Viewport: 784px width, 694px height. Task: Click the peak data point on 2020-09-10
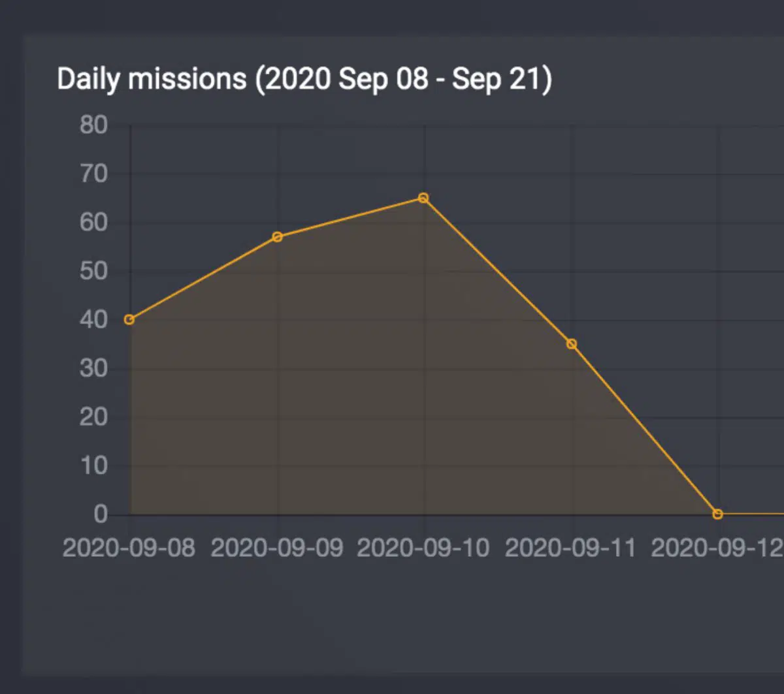click(423, 198)
